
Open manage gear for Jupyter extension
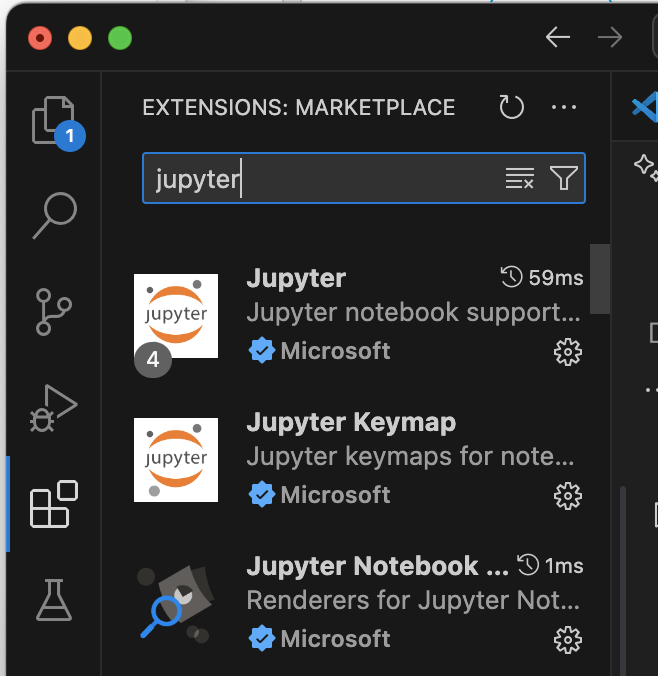(x=567, y=352)
